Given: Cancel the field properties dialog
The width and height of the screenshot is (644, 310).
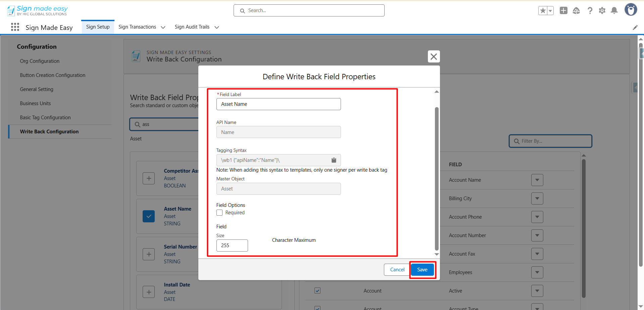Looking at the screenshot, I should tap(397, 270).
